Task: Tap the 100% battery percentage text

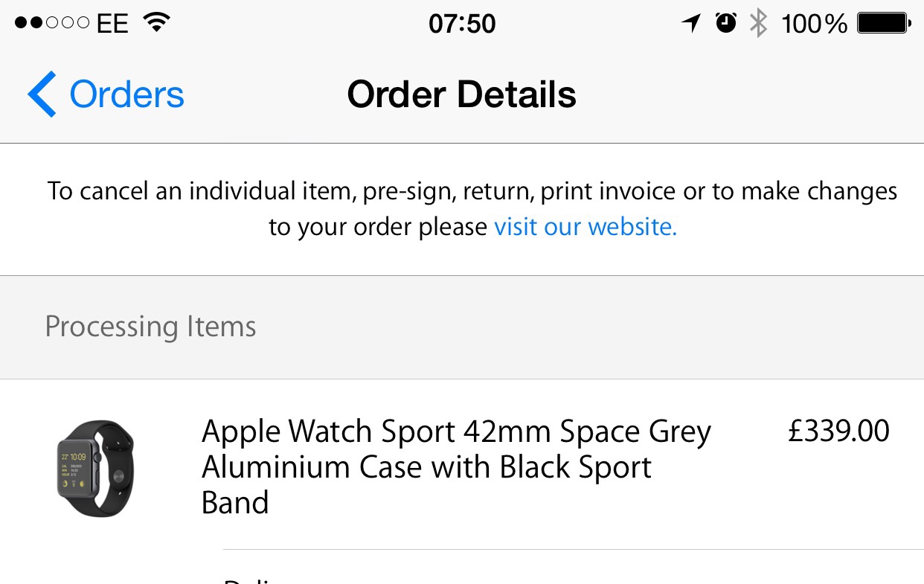Action: pos(814,24)
